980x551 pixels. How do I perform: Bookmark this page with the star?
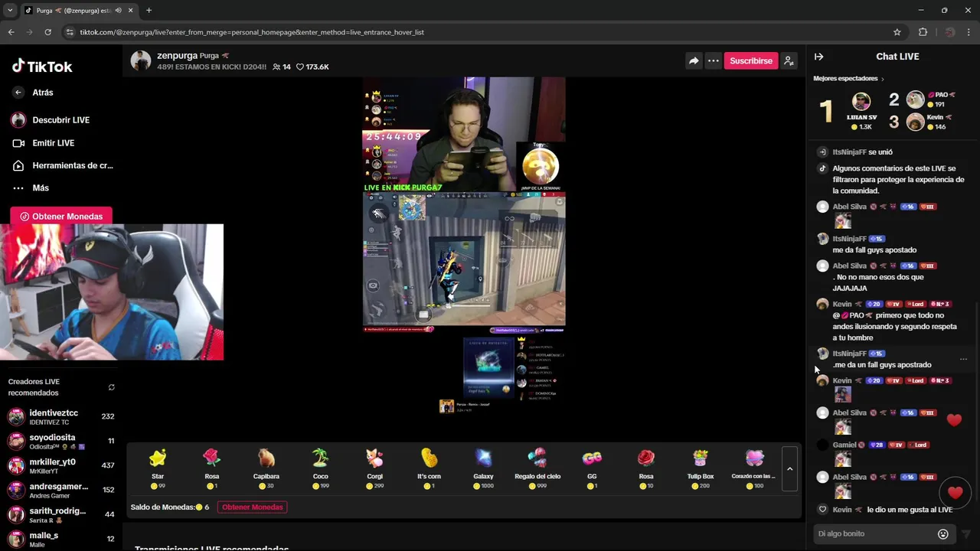click(897, 32)
